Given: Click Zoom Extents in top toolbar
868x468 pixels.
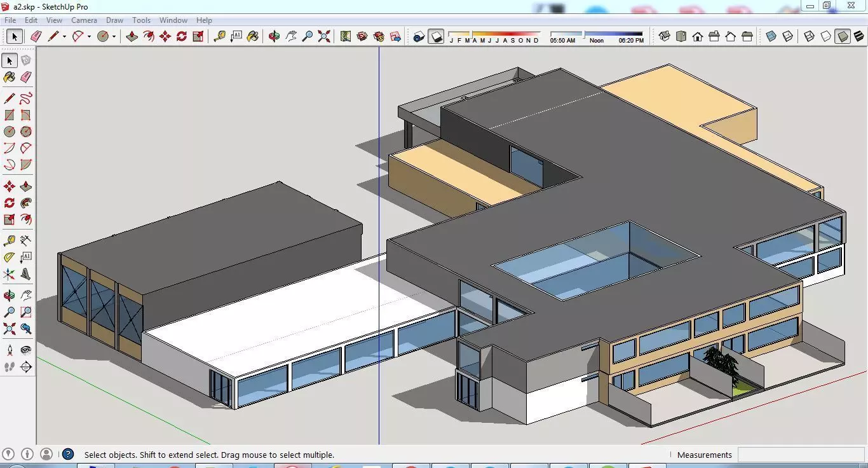Looking at the screenshot, I should pos(324,36).
